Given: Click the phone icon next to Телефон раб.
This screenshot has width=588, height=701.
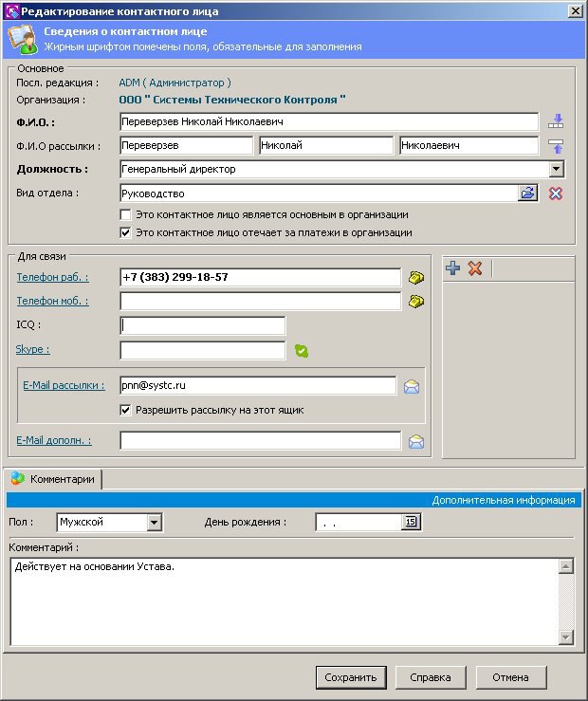Looking at the screenshot, I should click(415, 278).
